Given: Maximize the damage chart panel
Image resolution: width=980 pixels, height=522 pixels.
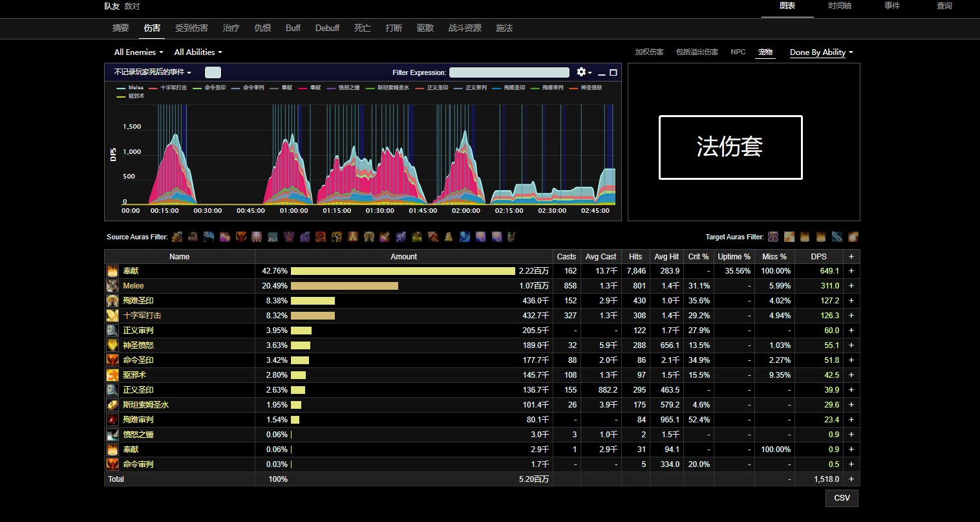Looking at the screenshot, I should 613,72.
